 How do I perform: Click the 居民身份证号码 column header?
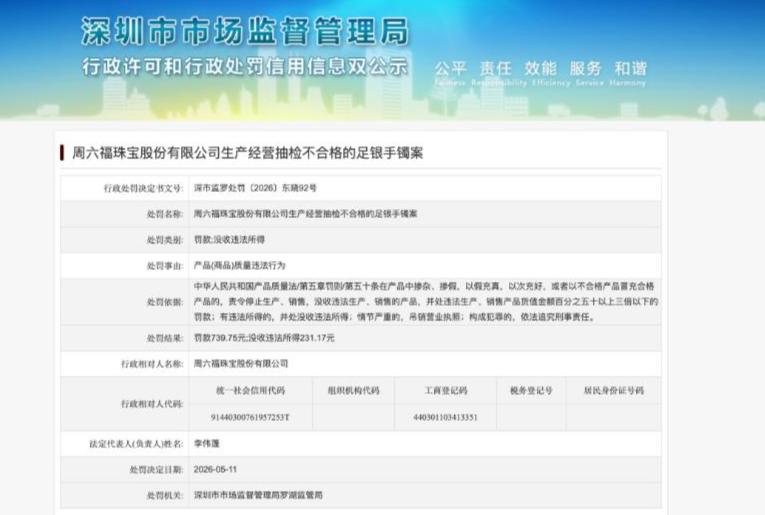[x=614, y=391]
